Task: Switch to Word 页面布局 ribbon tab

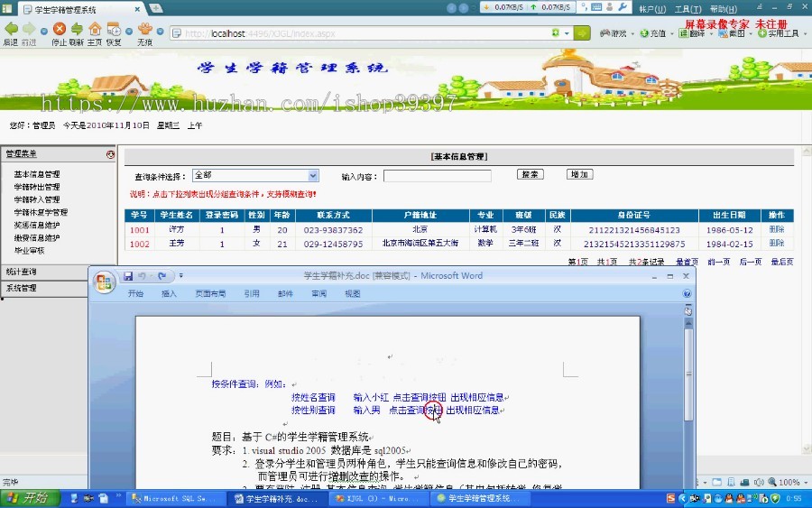Action: [x=210, y=293]
